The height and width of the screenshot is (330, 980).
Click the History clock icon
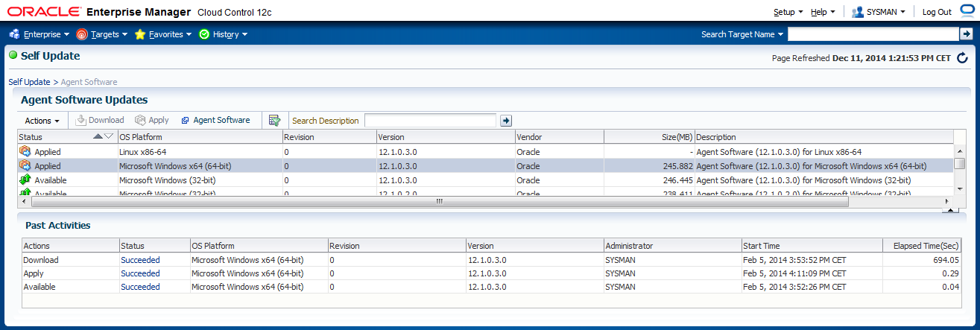[x=204, y=34]
